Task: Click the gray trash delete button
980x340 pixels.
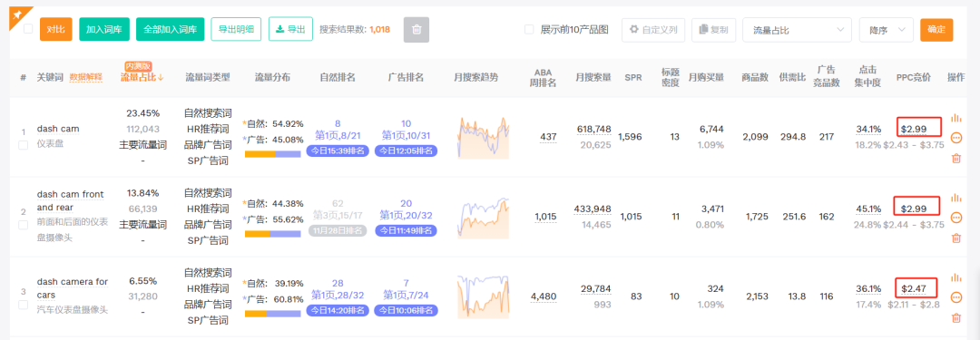Action: click(416, 29)
